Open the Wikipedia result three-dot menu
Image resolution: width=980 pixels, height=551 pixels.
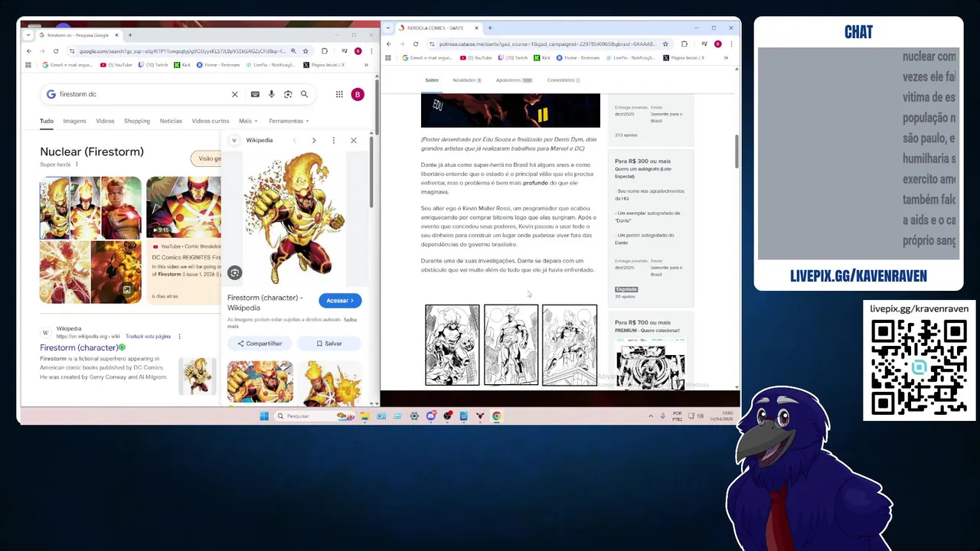click(x=180, y=337)
